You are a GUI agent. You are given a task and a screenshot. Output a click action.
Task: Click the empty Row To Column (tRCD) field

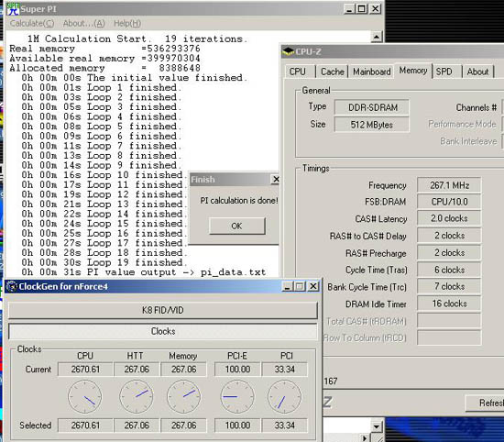click(x=449, y=337)
